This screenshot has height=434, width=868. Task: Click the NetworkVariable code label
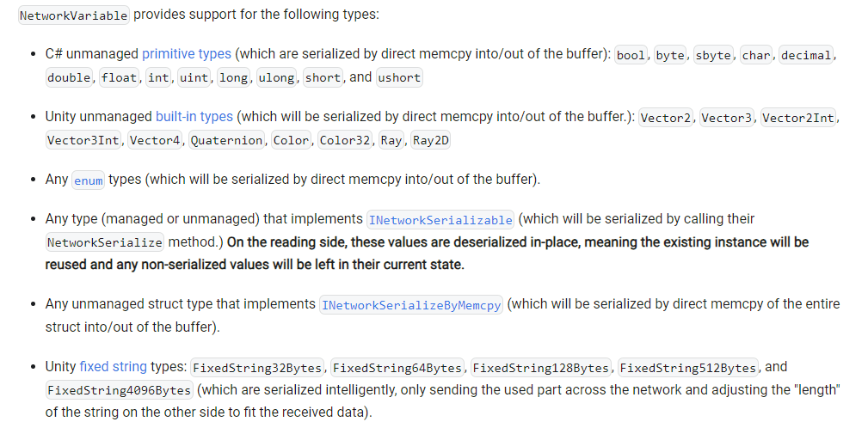[74, 15]
